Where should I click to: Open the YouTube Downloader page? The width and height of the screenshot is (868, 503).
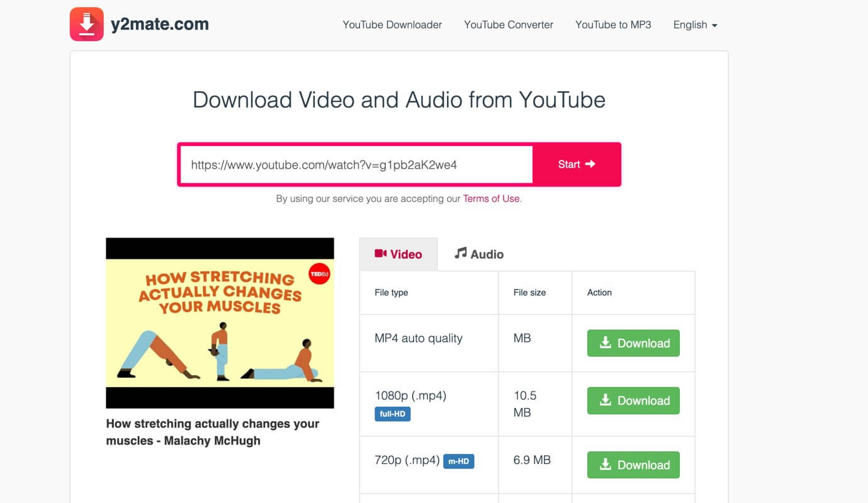point(392,25)
